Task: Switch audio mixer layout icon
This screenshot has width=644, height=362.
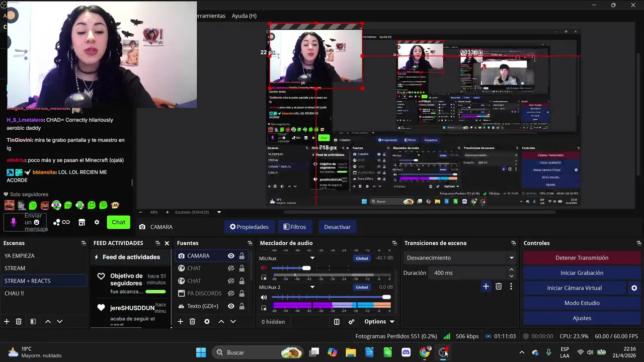Action: [337, 322]
